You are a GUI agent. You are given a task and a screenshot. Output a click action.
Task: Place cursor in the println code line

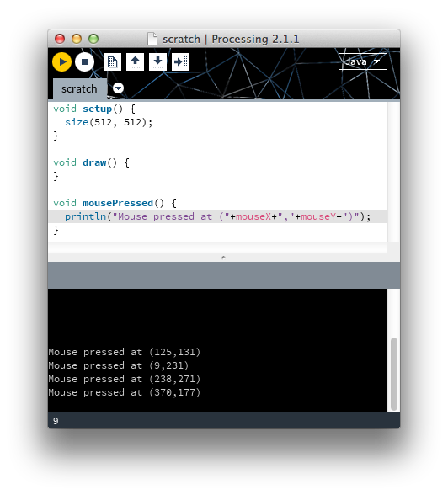tap(218, 216)
